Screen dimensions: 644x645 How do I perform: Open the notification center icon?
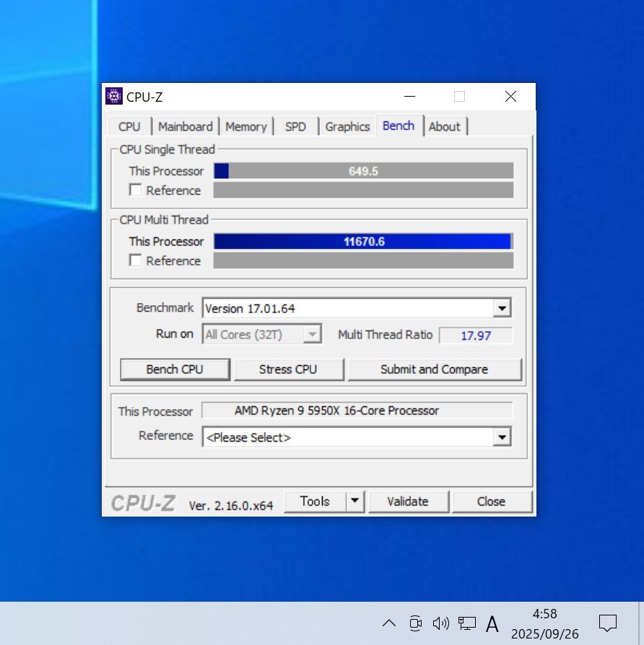(x=608, y=623)
